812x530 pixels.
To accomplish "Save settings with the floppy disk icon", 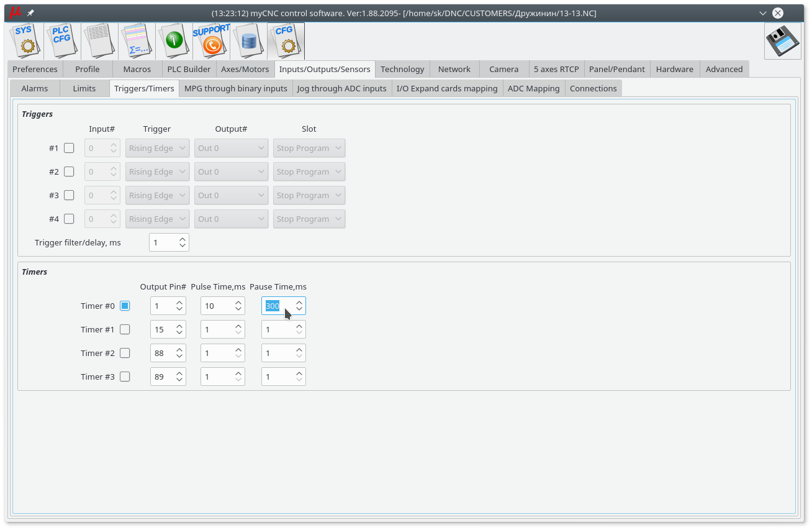I will click(x=783, y=42).
